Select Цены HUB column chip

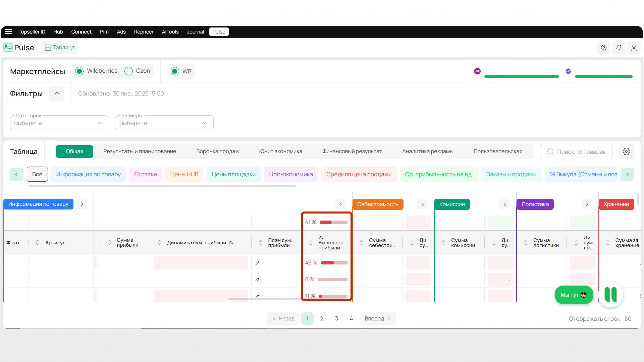coord(184,174)
